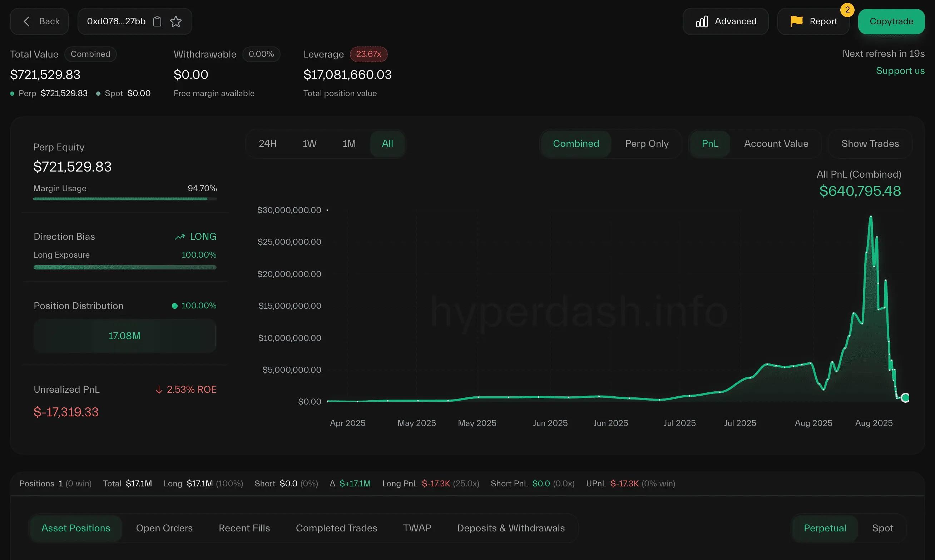Click the Margin Usage progress bar
This screenshot has width=935, height=560.
(125, 199)
